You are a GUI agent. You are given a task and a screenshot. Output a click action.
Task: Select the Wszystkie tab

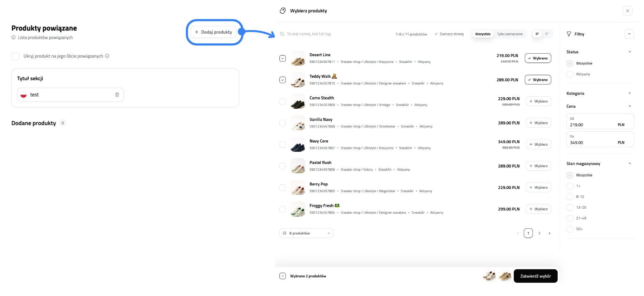point(483,34)
